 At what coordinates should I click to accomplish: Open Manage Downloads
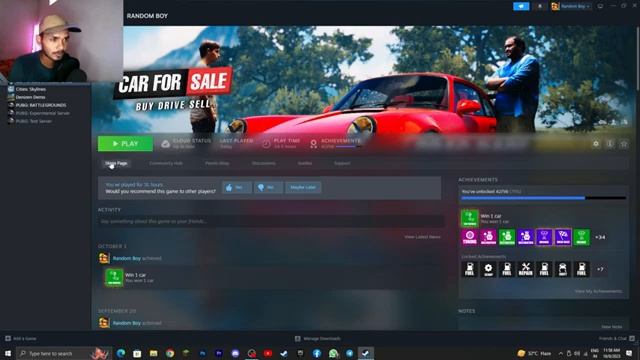(318, 338)
